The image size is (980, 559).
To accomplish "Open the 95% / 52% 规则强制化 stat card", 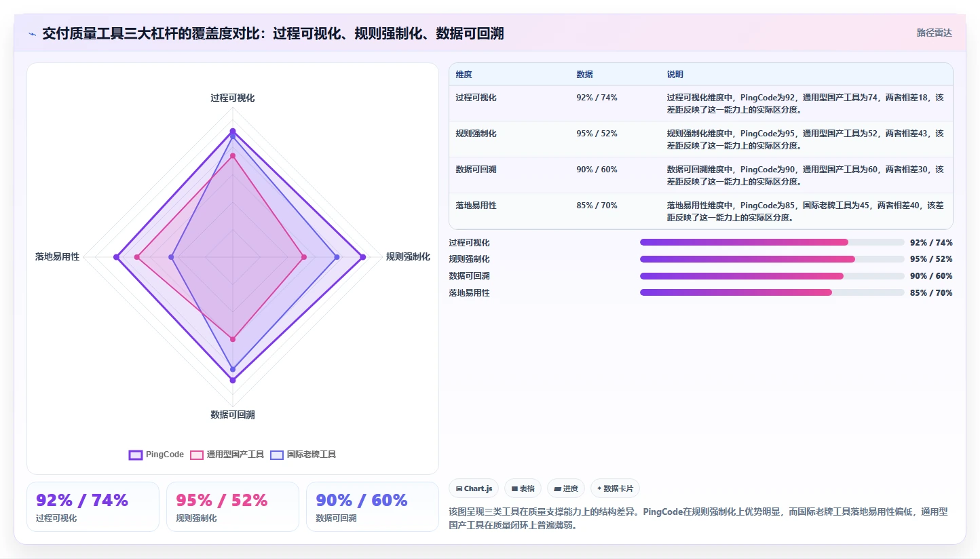I will coord(233,507).
